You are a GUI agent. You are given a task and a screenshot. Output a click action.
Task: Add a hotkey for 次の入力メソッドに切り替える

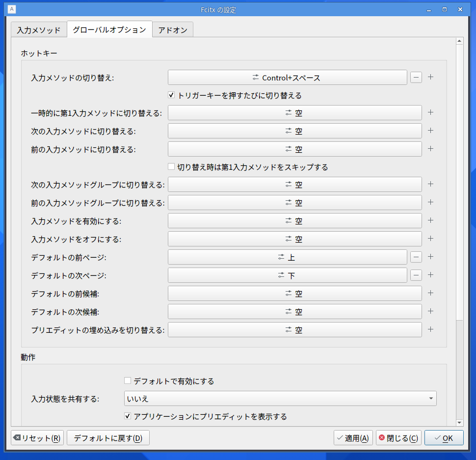pos(430,131)
